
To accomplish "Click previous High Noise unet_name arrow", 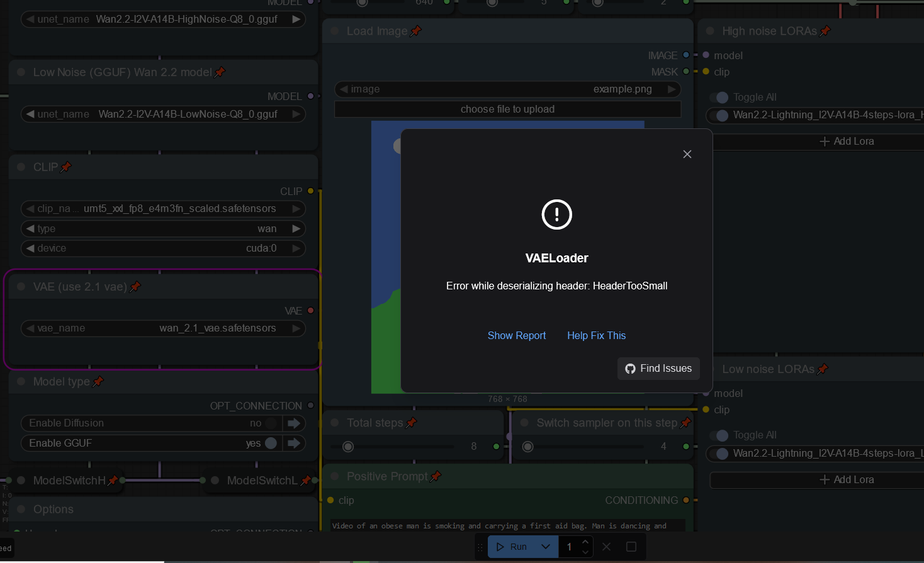I will [x=30, y=20].
